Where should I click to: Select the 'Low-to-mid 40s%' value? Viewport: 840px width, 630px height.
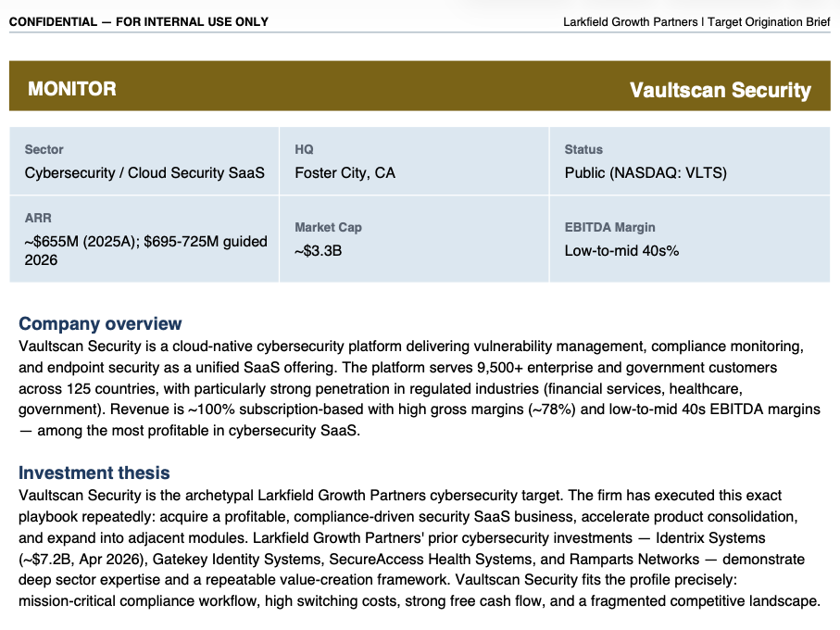[621, 251]
